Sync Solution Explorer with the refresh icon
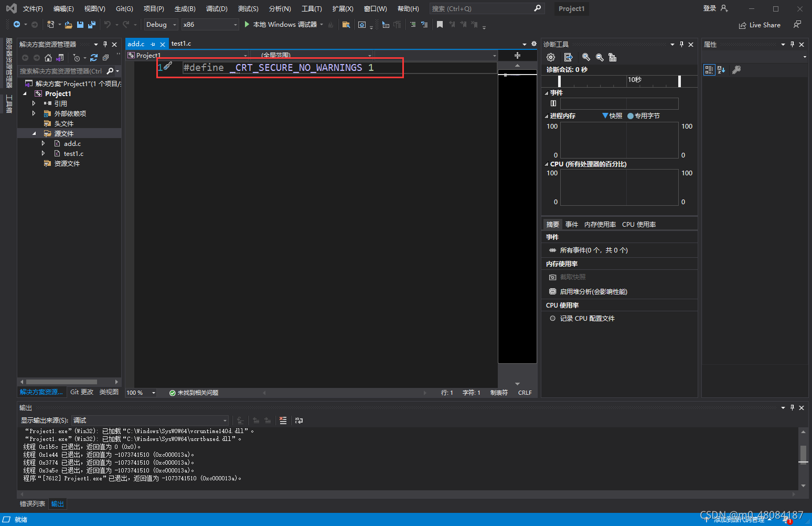 [94, 58]
